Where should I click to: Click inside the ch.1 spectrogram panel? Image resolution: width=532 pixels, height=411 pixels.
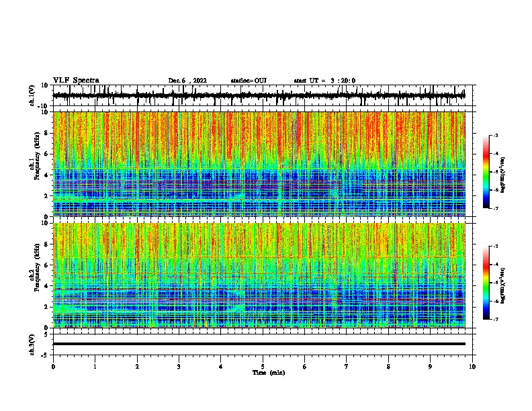[259, 164]
